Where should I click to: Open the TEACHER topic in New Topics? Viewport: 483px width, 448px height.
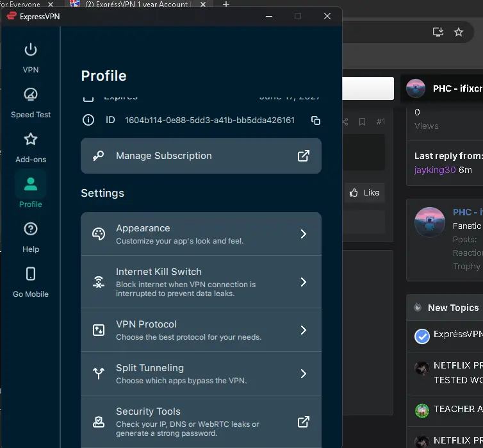(x=458, y=409)
